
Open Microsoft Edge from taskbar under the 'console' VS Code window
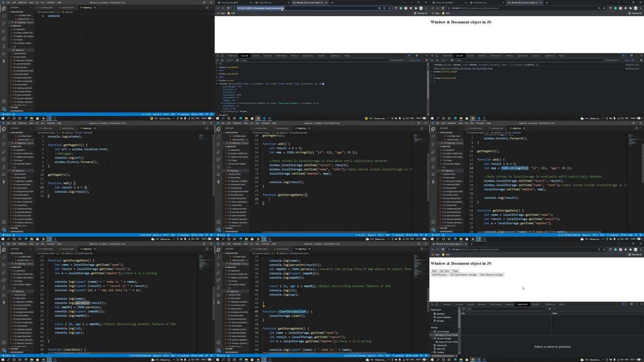26,118
